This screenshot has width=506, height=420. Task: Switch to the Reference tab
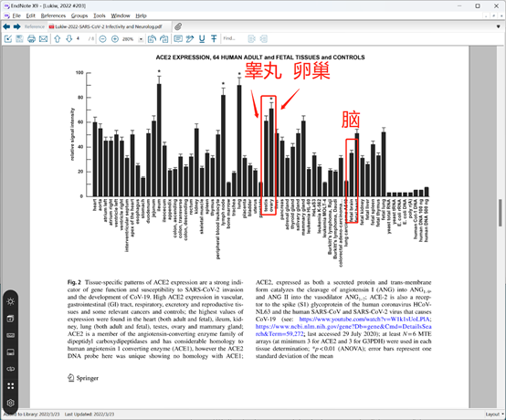[x=35, y=26]
